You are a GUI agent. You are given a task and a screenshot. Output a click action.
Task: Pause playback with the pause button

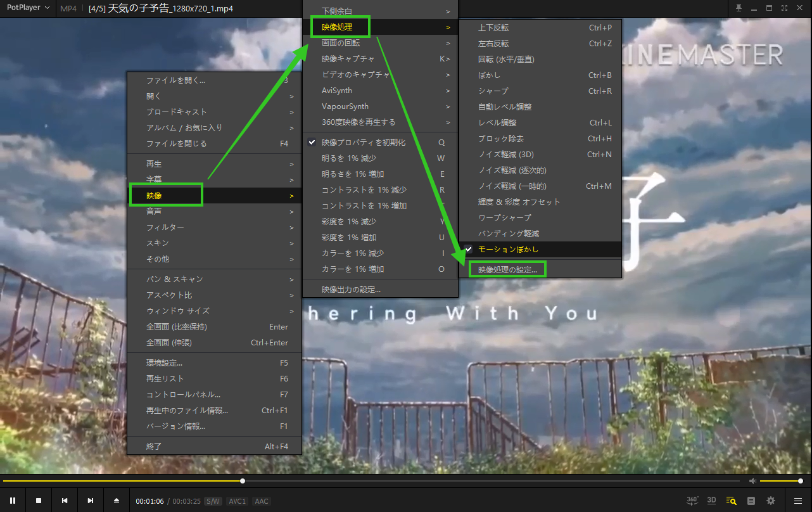13,501
